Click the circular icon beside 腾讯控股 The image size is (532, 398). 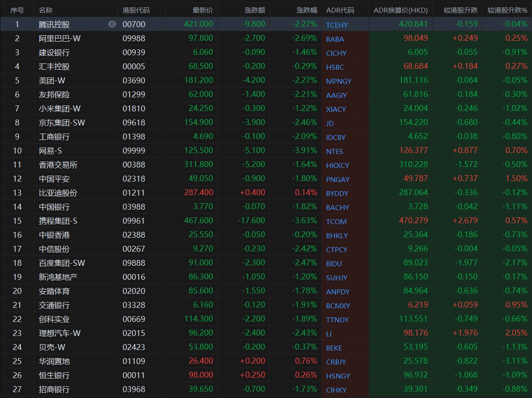coord(112,24)
